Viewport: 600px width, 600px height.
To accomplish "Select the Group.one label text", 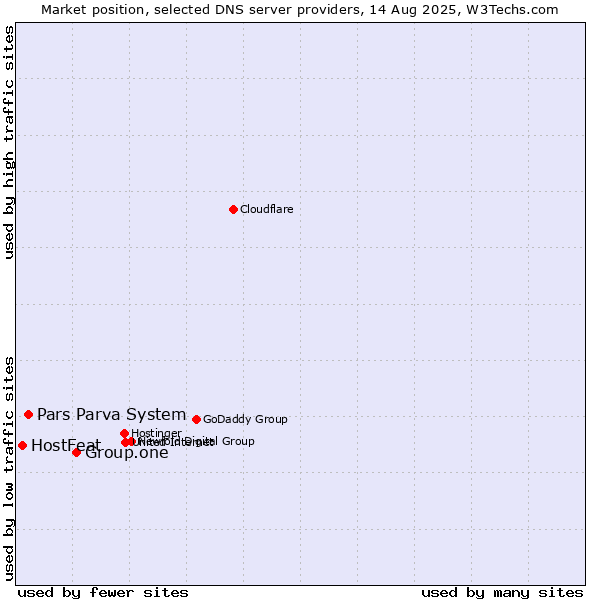I will (127, 453).
